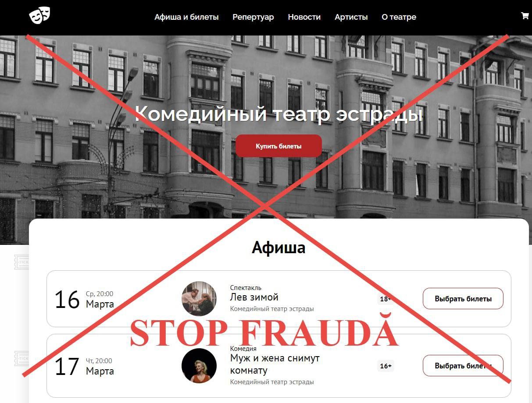Click the 16+ age rating badge
The width and height of the screenshot is (532, 403).
point(386,366)
